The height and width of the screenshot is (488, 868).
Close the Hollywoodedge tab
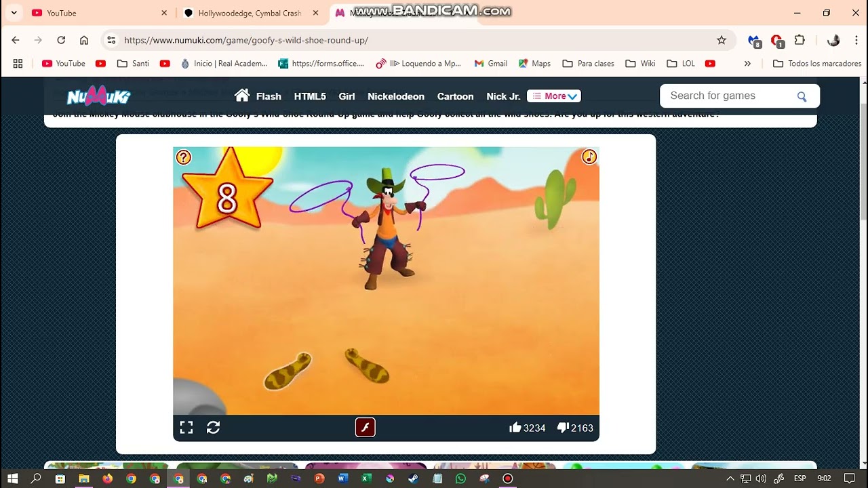[x=315, y=13]
